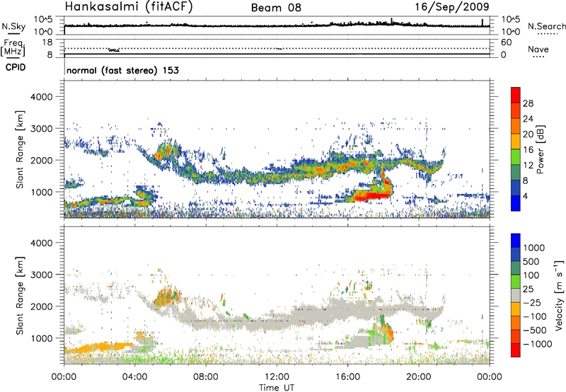Screen dimensions: 566x392
Task: Click the orange velocity patch near 05:30
Action: tap(167, 296)
